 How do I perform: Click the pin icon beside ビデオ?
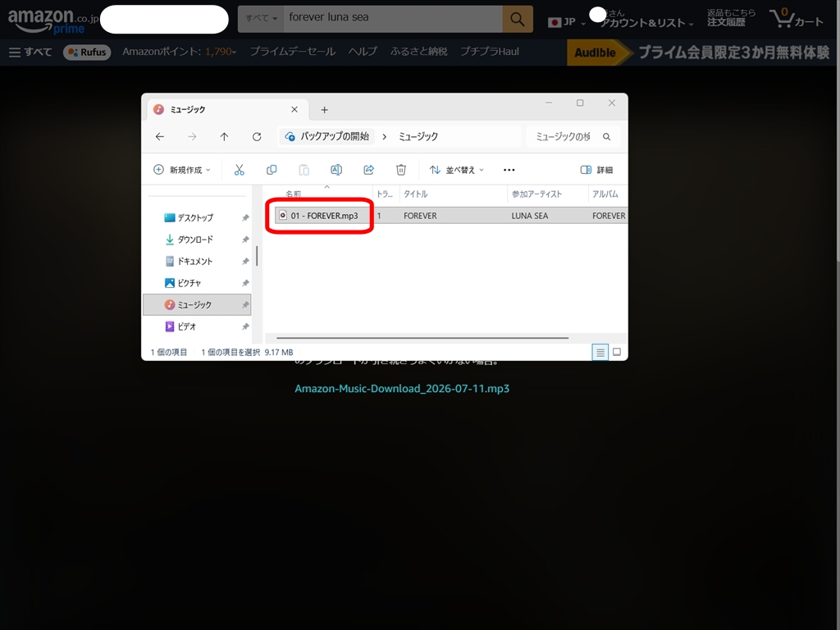click(x=245, y=326)
